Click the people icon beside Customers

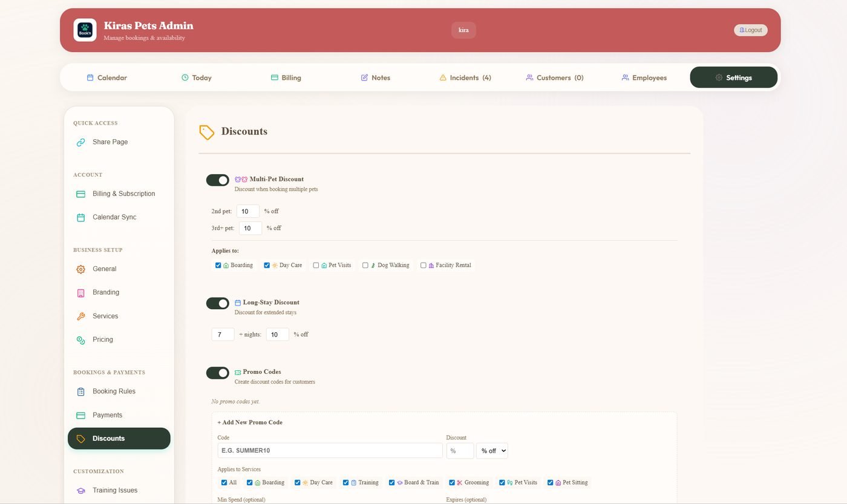[x=529, y=77]
